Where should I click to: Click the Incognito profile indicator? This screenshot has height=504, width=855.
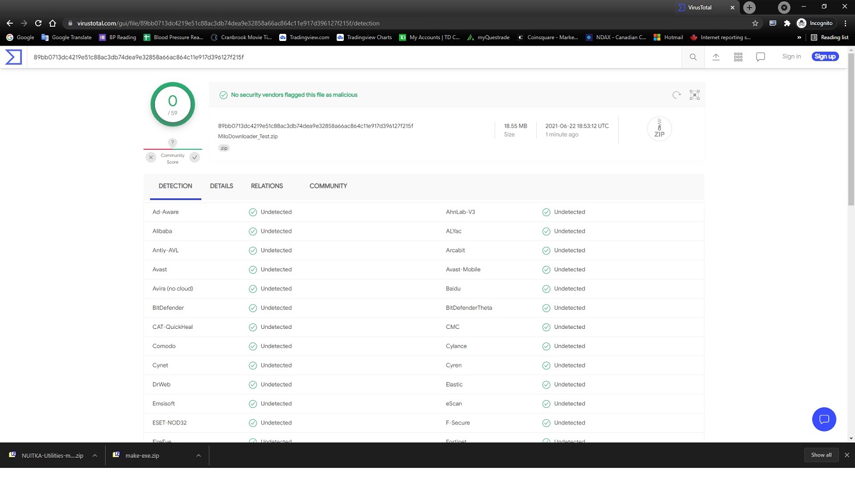click(x=815, y=23)
